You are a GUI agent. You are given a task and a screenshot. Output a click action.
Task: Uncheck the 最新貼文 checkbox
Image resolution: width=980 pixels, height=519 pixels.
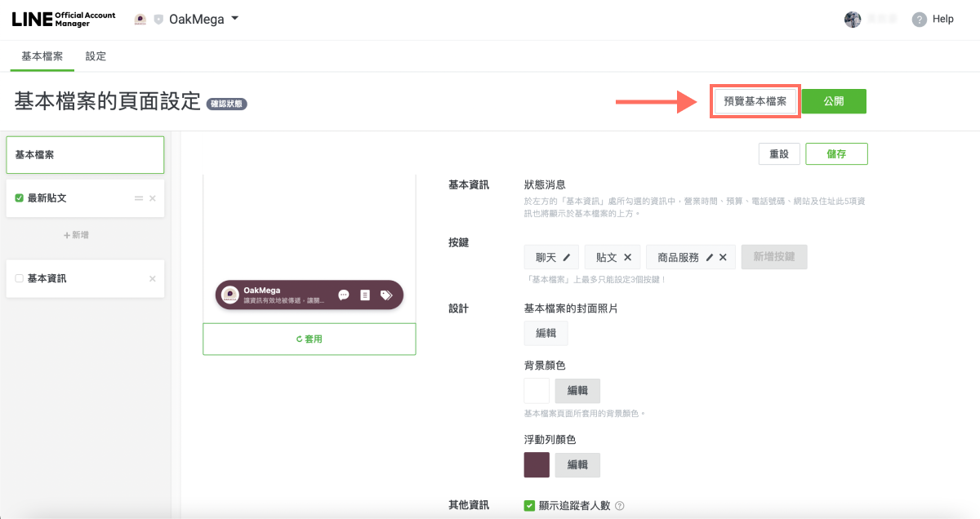[20, 198]
